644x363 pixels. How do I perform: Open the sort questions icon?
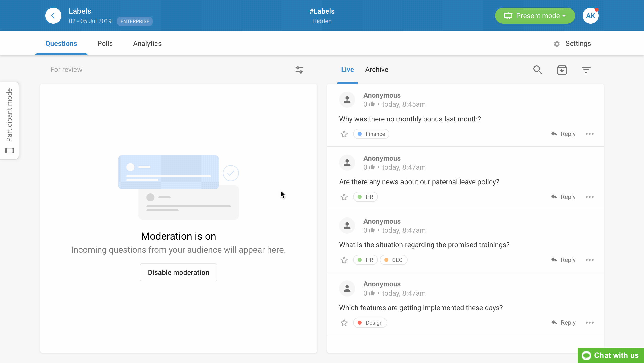[x=586, y=70]
